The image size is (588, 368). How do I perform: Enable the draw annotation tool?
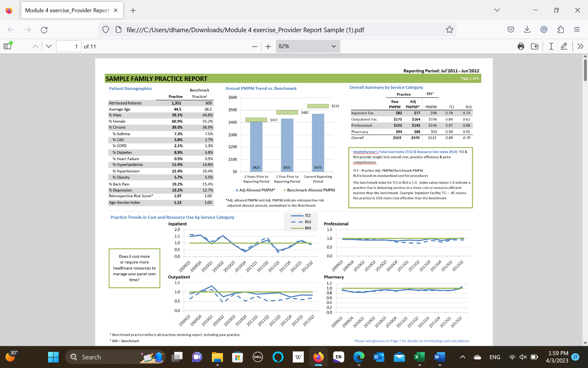pos(564,46)
